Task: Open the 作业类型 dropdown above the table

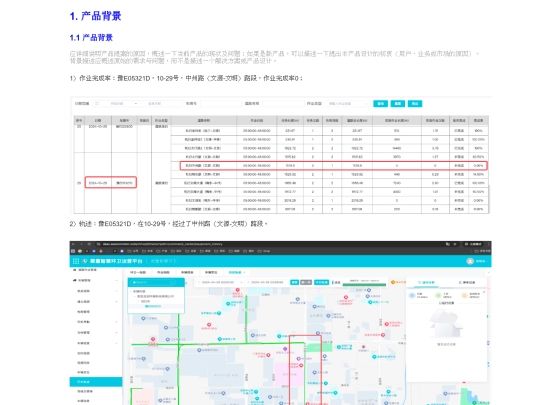Action: [x=347, y=103]
